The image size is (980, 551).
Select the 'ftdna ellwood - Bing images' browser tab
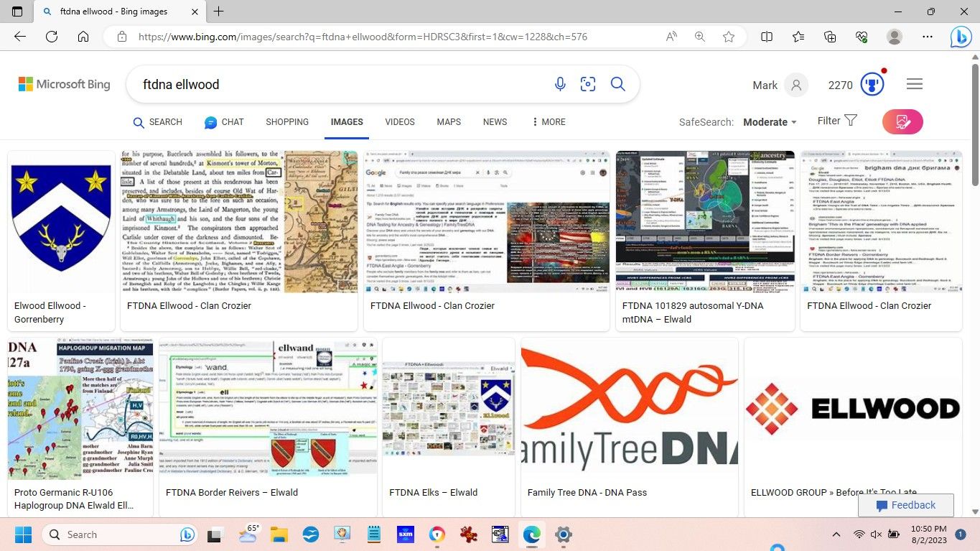point(121,11)
